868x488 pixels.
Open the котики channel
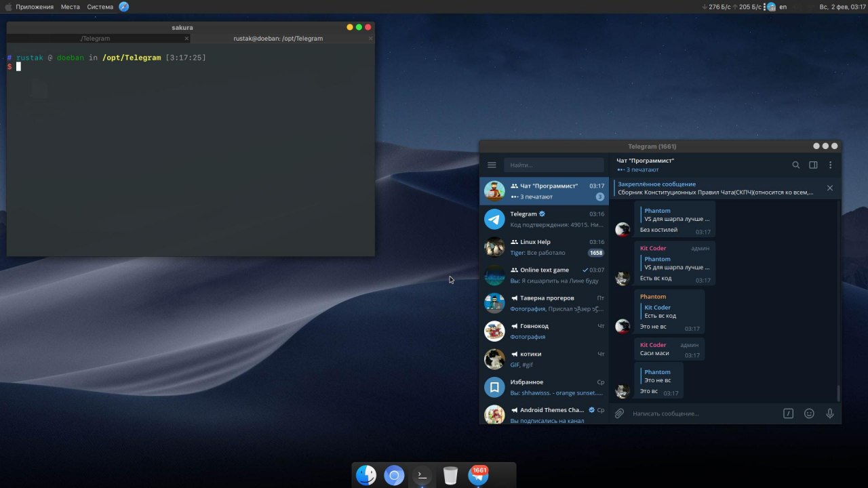(544, 359)
